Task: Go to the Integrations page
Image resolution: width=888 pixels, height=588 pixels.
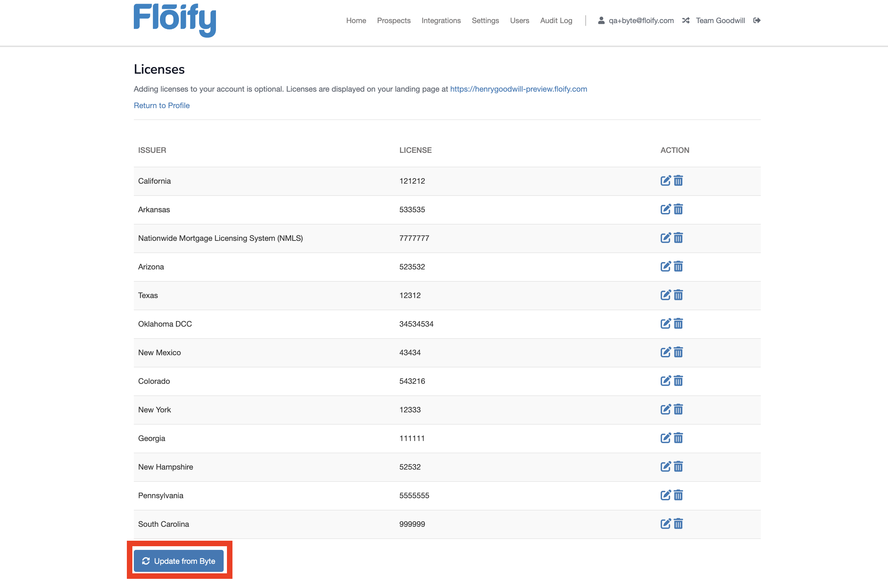Action: pyautogui.click(x=441, y=21)
